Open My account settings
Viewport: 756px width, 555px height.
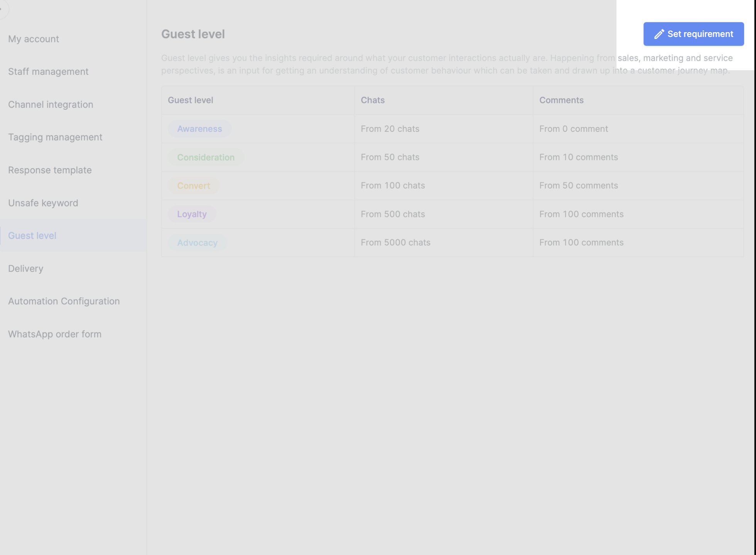click(x=34, y=39)
